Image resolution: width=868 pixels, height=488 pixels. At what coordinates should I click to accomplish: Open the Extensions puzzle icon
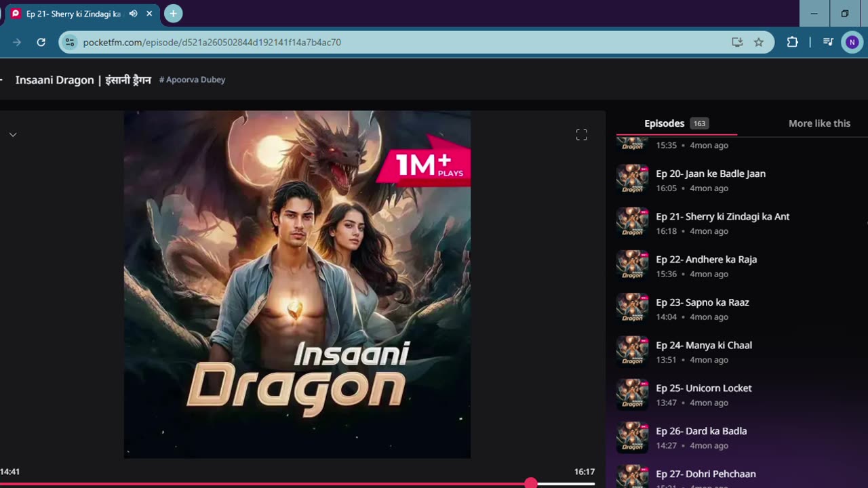[792, 42]
